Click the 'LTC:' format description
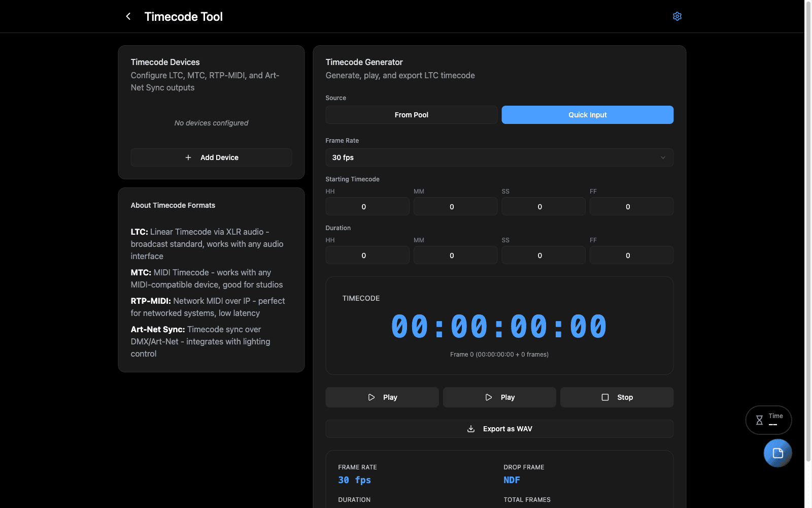 (207, 244)
